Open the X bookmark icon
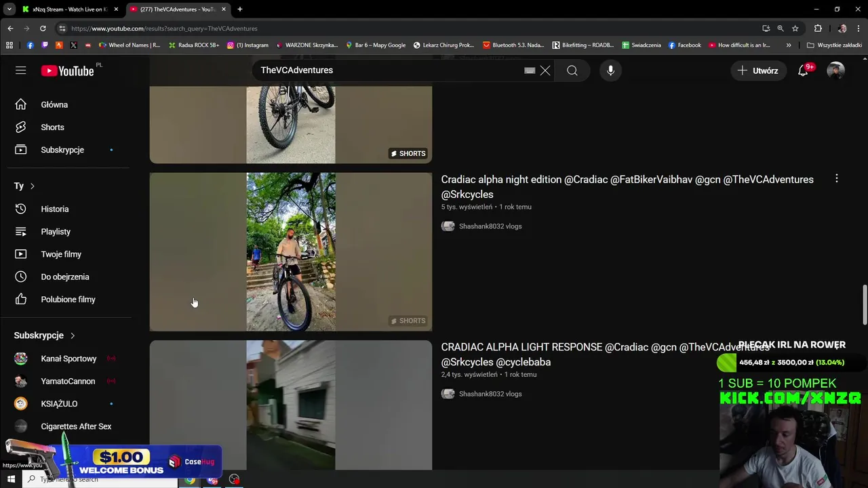 [74, 45]
